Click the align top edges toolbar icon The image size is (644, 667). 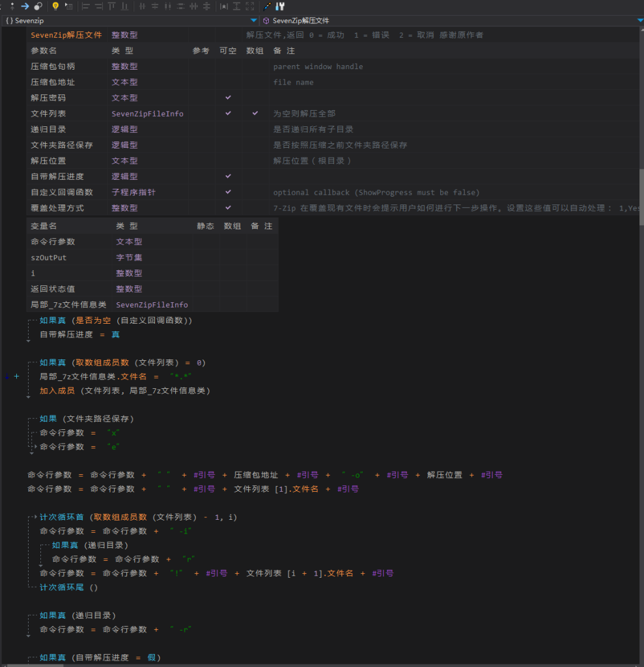click(112, 7)
